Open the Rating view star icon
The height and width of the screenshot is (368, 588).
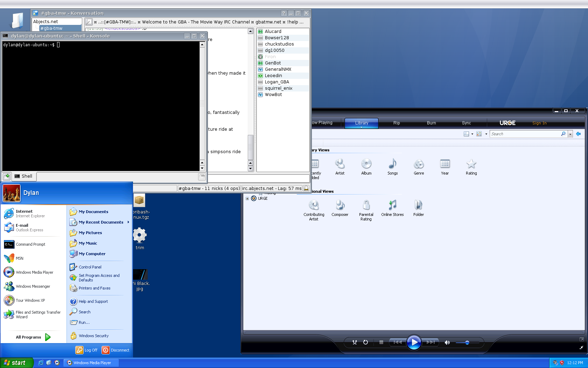(471, 164)
